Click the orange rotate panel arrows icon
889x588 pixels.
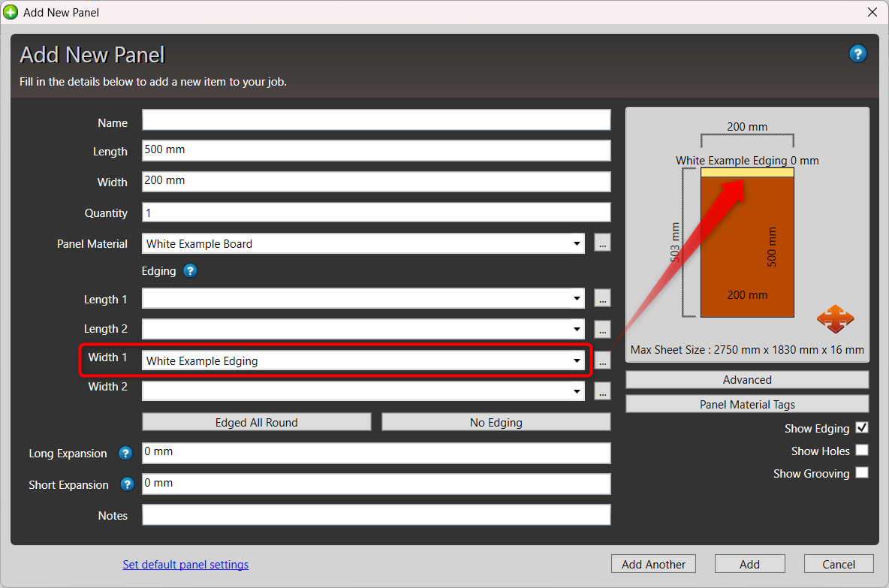pos(835,318)
